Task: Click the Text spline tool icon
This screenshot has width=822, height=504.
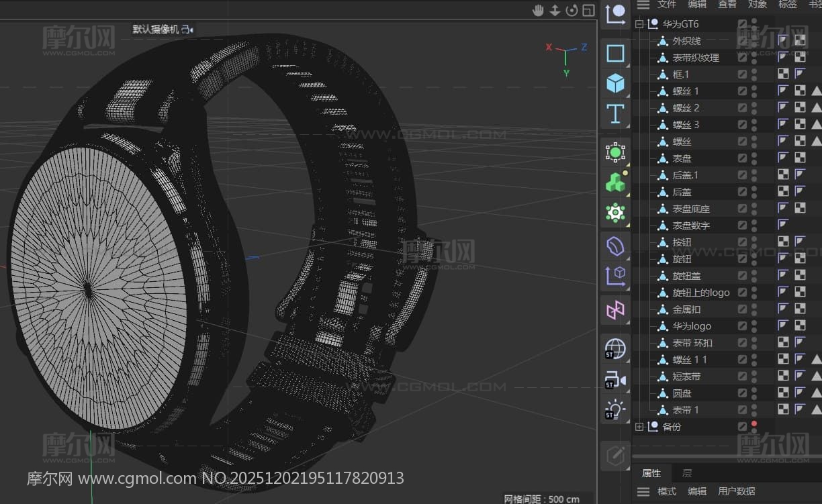Action: coord(615,113)
